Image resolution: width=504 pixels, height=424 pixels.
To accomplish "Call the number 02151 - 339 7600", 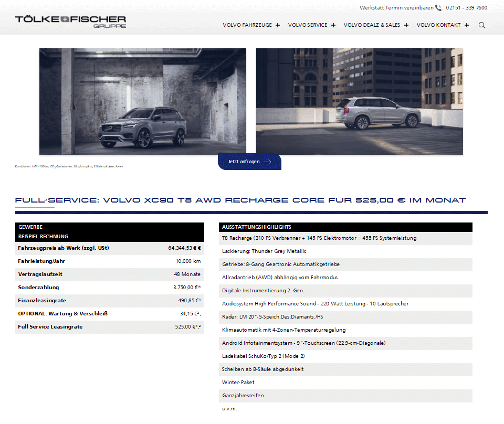I will 466,8.
